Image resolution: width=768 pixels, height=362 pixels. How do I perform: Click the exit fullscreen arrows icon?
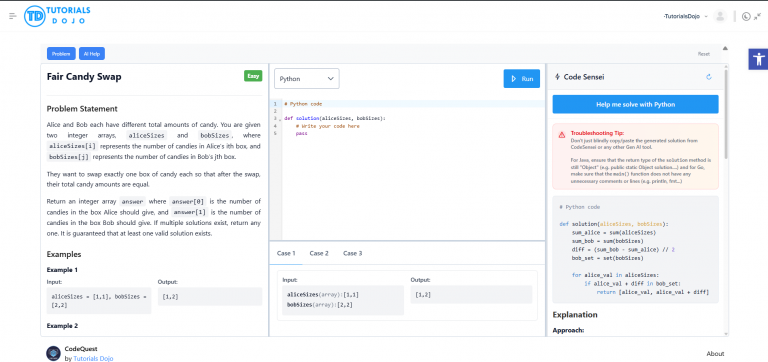pos(758,16)
